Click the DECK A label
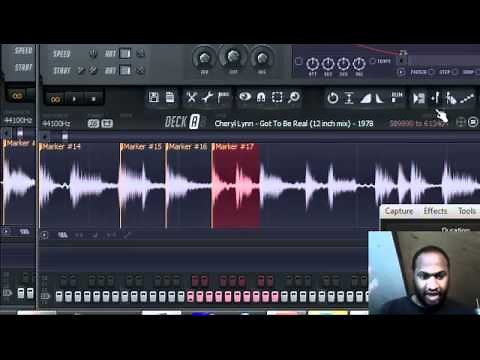This screenshot has height=360, width=480. tap(182, 122)
